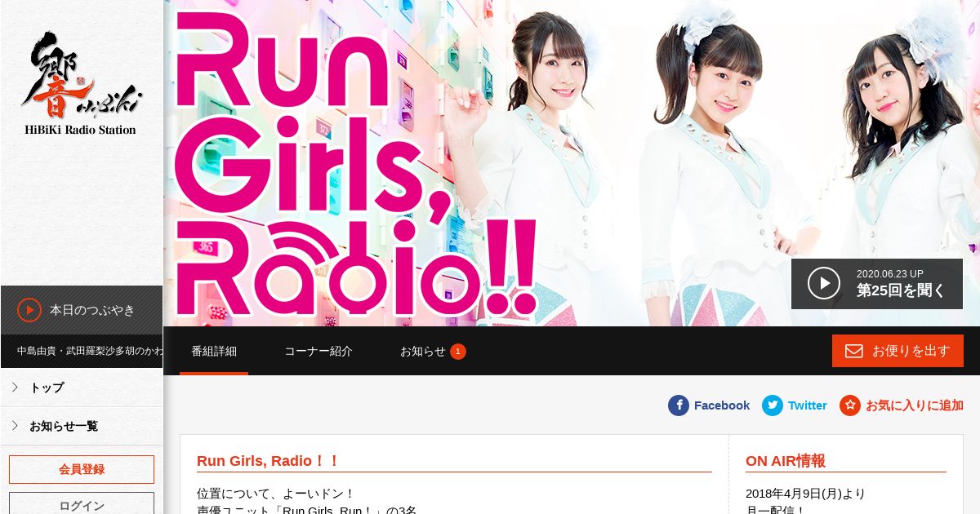This screenshot has width=980, height=514.
Task: Go to the トップ sidebar link
Action: coord(47,388)
